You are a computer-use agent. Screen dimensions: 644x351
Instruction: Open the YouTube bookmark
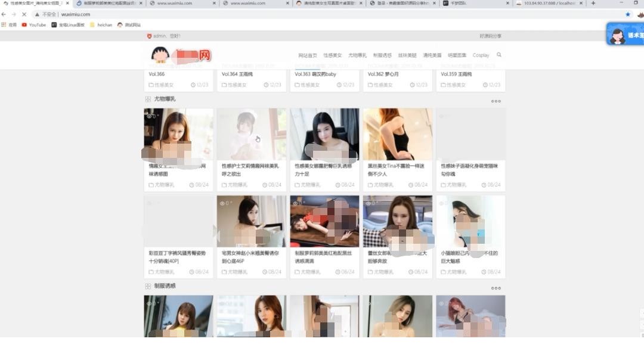point(33,25)
